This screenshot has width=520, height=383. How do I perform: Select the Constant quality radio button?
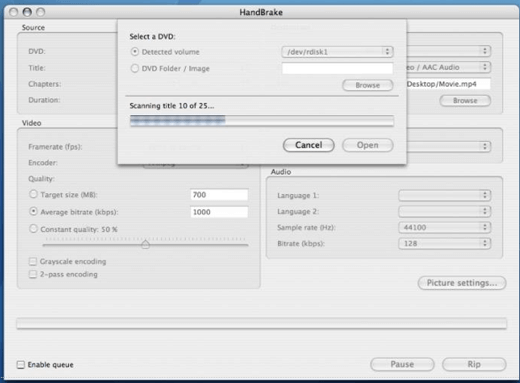pyautogui.click(x=33, y=229)
